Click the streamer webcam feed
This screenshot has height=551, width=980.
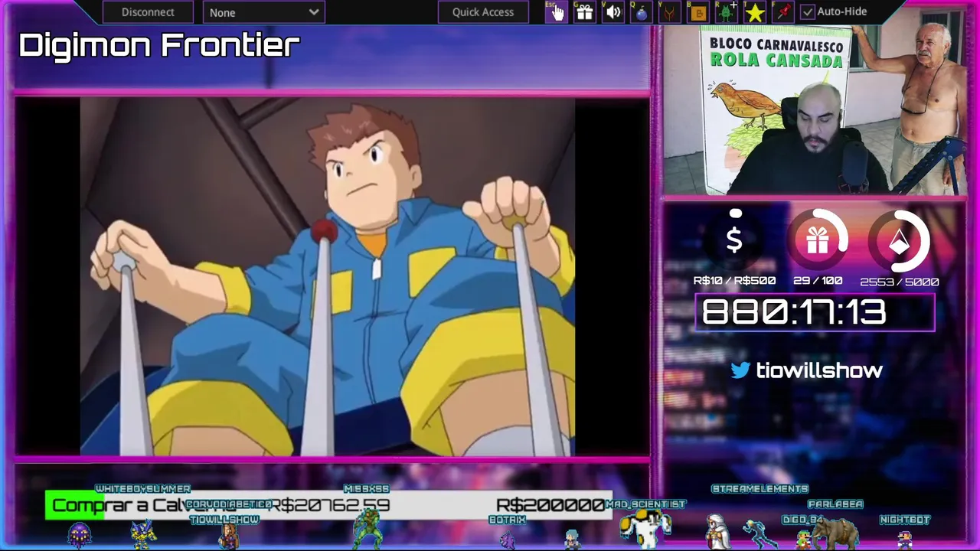click(815, 110)
